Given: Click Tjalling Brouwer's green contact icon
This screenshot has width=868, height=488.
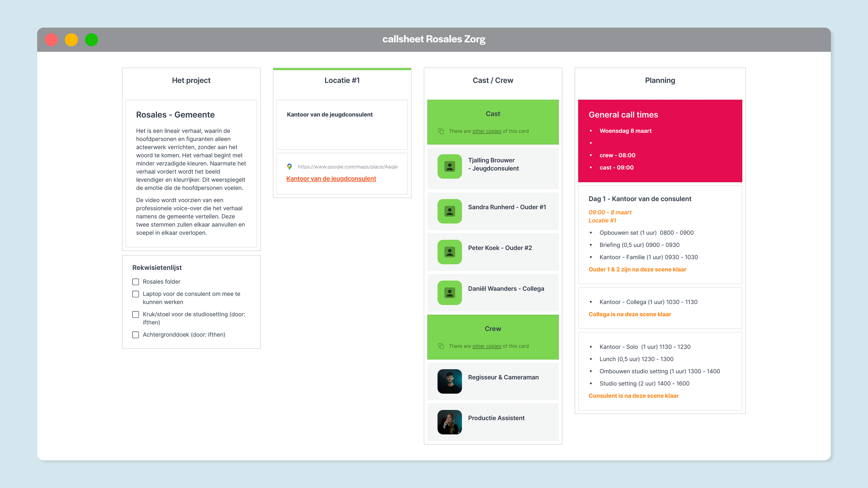Looking at the screenshot, I should 449,166.
